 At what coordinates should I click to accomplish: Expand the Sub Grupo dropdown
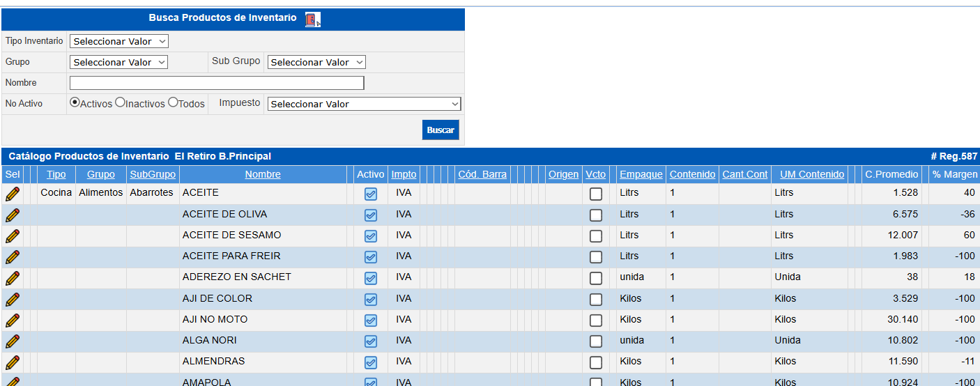pyautogui.click(x=316, y=62)
